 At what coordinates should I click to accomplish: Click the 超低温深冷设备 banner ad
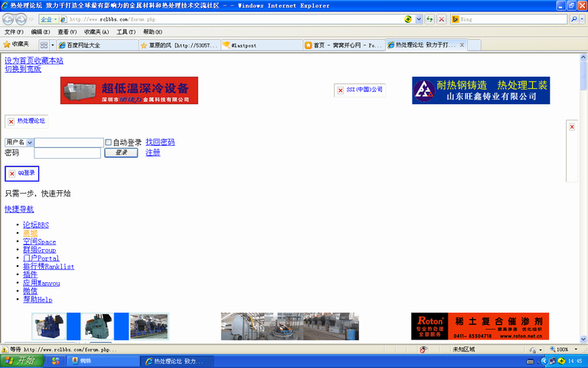[x=129, y=90]
